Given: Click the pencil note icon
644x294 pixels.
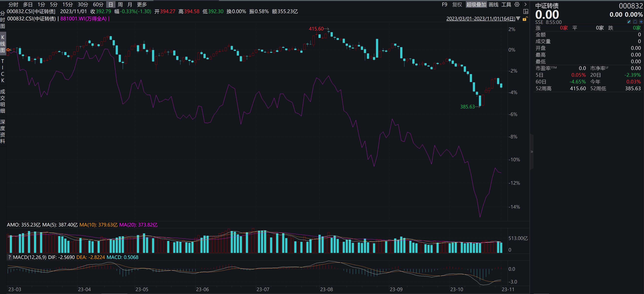Looking at the screenshot, I should pyautogui.click(x=629, y=22).
